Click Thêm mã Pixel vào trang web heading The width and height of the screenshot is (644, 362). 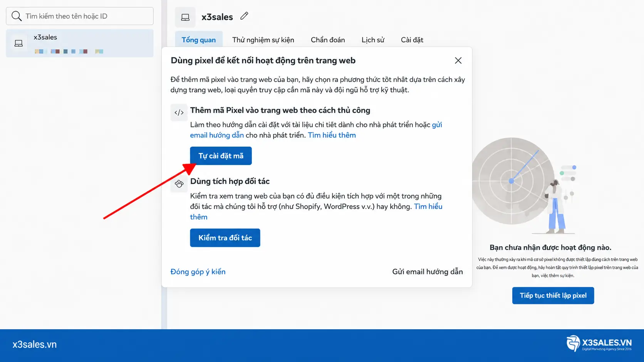280,110
